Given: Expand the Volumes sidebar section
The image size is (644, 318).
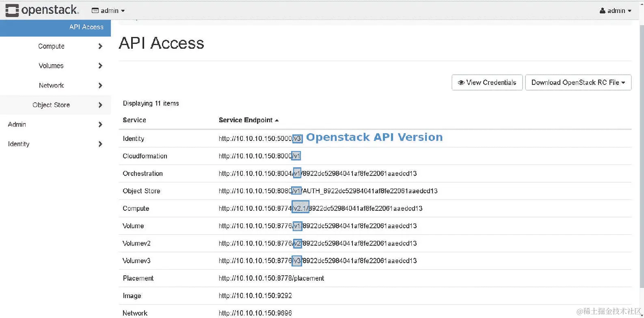Looking at the screenshot, I should 55,66.
